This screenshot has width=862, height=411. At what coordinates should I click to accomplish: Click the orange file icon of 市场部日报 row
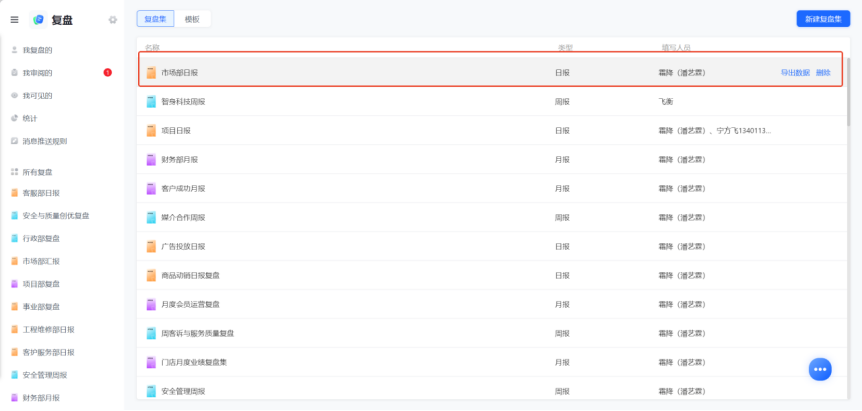(x=151, y=73)
